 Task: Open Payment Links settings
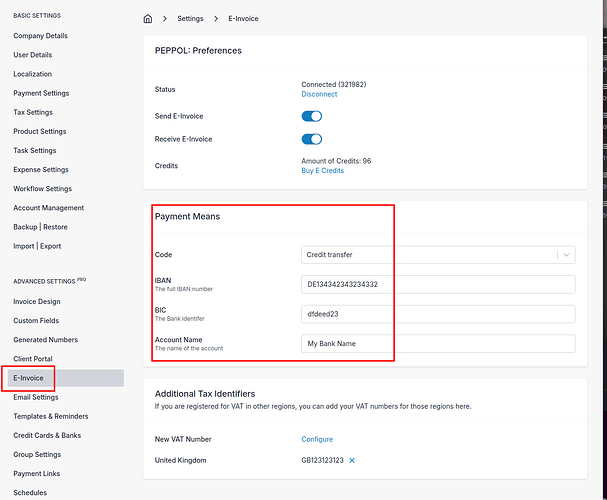[x=36, y=474]
